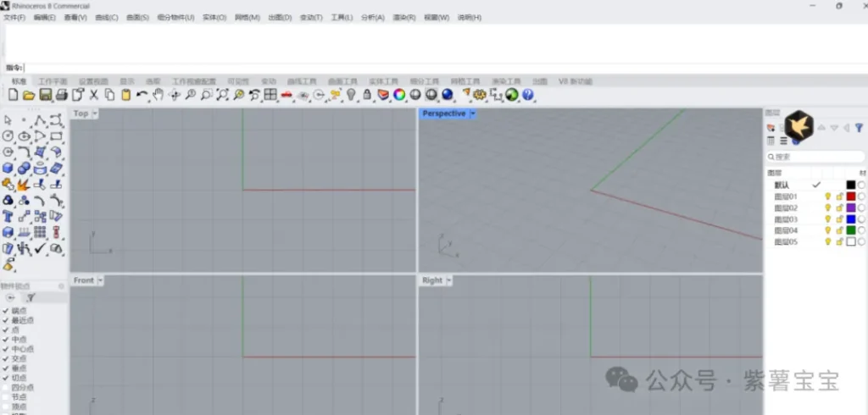The image size is (868, 415).
Task: Enable the 四分点 object snap checkbox
Action: coord(6,387)
